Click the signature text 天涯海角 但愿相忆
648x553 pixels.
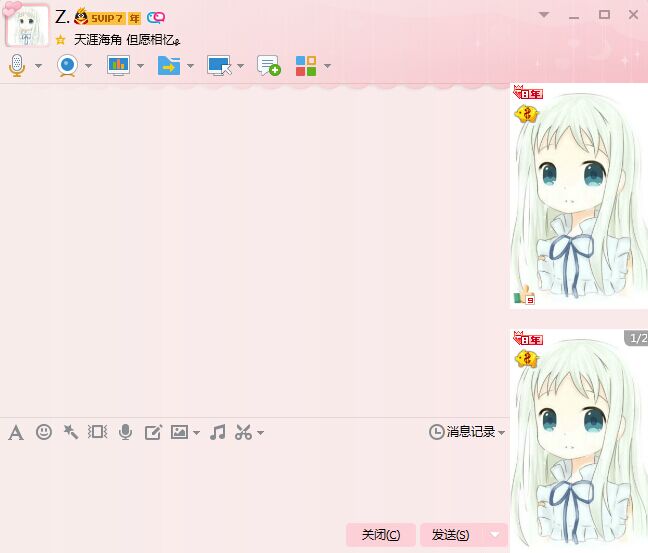[x=127, y=40]
